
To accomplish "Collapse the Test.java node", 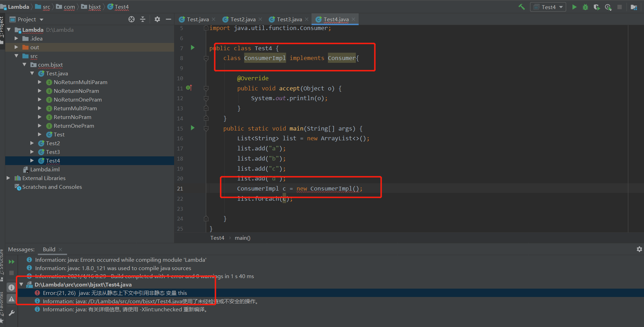I will [x=32, y=73].
